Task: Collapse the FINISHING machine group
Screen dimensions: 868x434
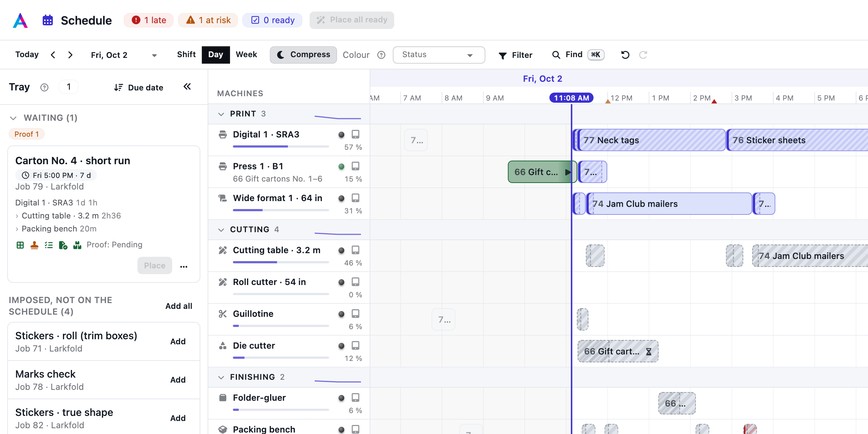Action: click(x=221, y=378)
